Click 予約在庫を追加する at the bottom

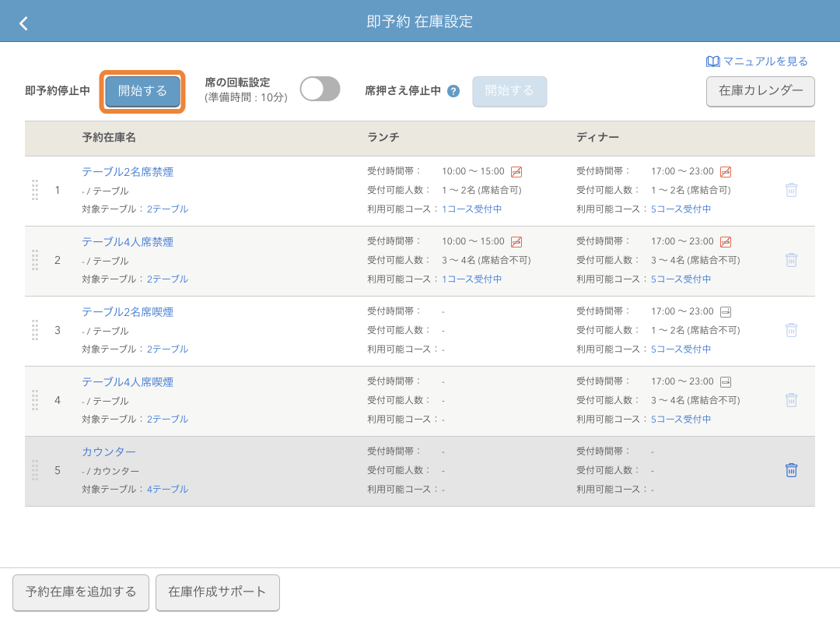point(80,592)
